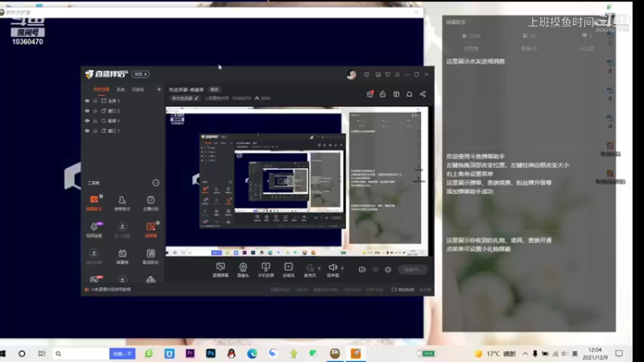The height and width of the screenshot is (362, 644).
Task: Lock the 窗口 1 layer
Action: point(95,130)
